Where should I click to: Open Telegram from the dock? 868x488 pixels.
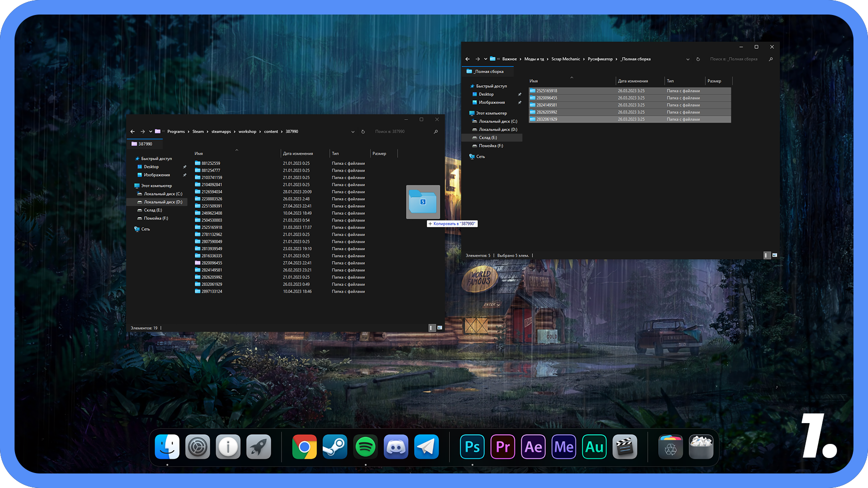coord(426,446)
